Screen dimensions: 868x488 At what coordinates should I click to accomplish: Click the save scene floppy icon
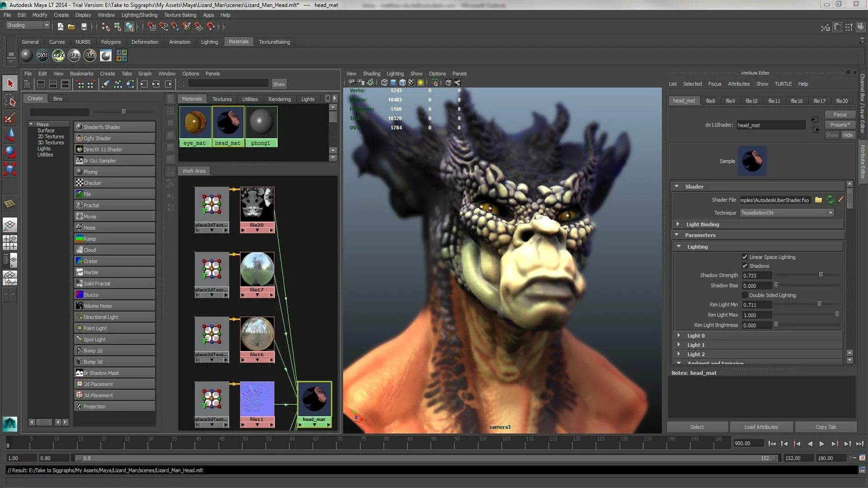(84, 27)
